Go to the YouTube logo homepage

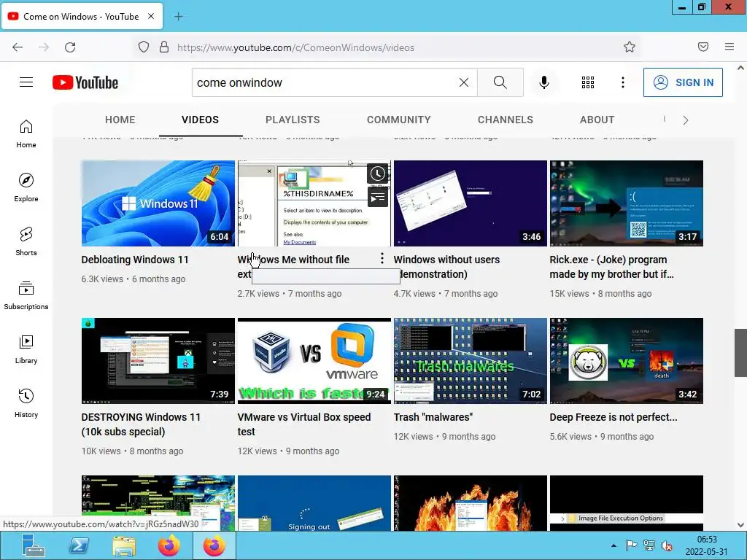[x=85, y=82]
